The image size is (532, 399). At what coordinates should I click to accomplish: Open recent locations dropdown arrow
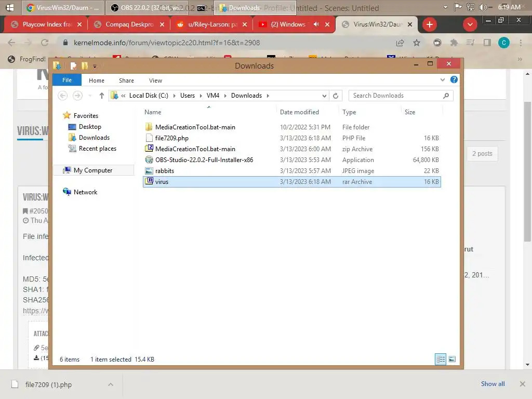tap(90, 96)
